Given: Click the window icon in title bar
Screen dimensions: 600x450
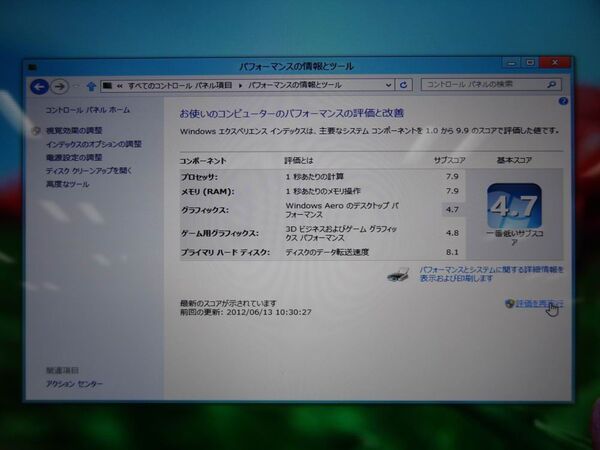Looking at the screenshot, I should click(x=33, y=67).
